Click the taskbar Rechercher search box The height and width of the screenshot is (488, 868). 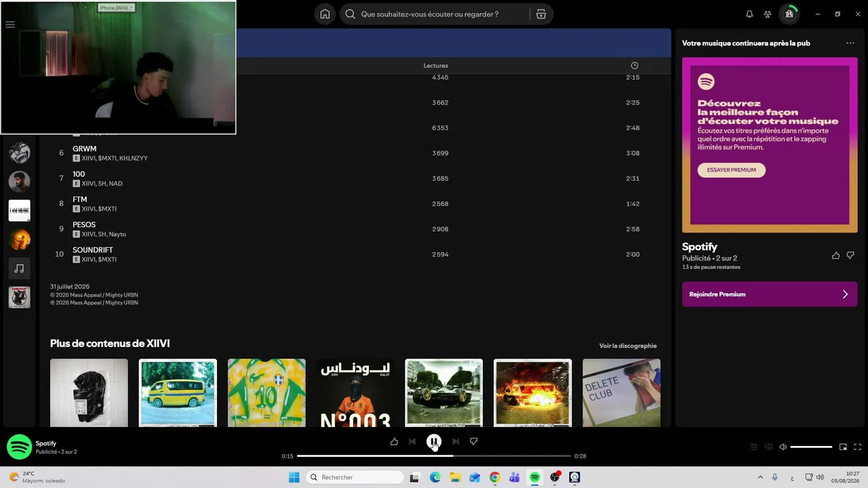(355, 477)
